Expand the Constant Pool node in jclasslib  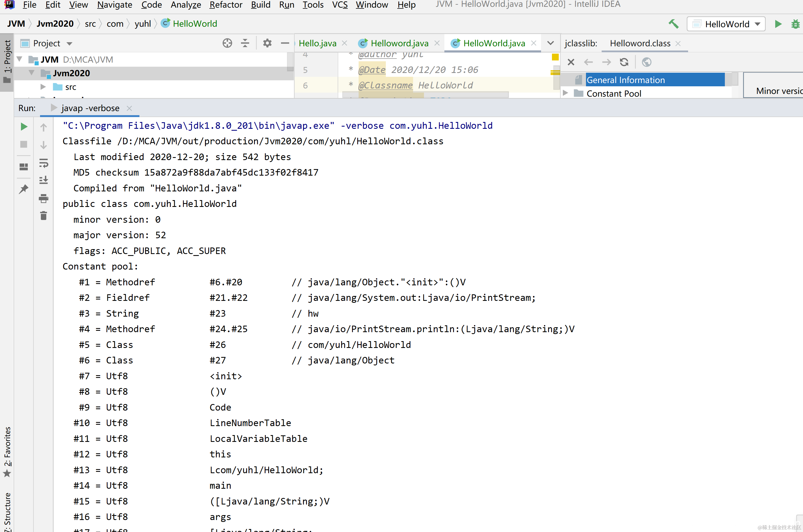[x=565, y=93]
